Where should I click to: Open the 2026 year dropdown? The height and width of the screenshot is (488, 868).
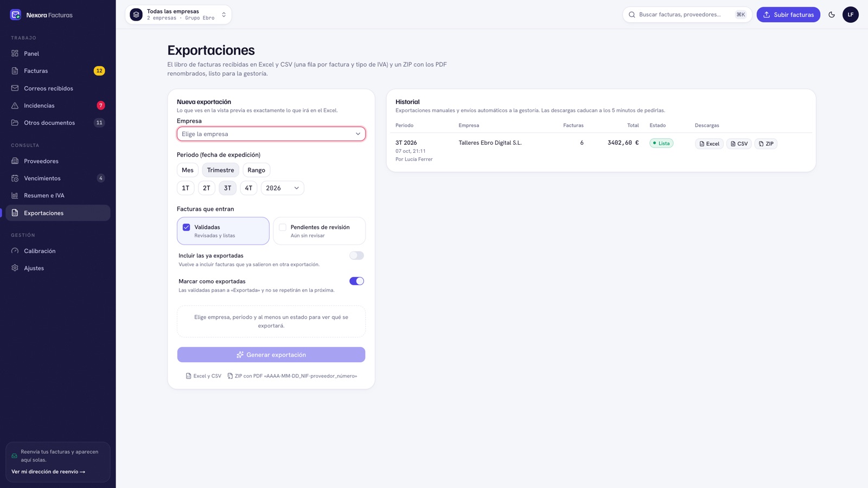click(283, 188)
